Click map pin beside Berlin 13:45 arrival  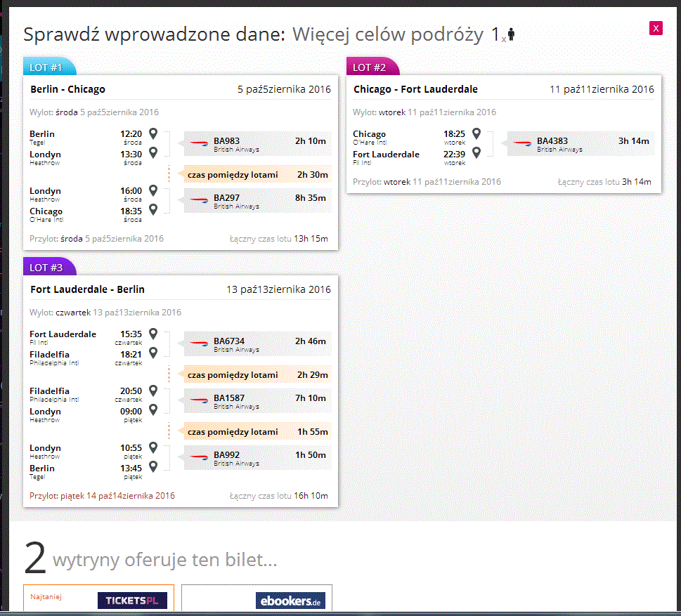pyautogui.click(x=153, y=466)
